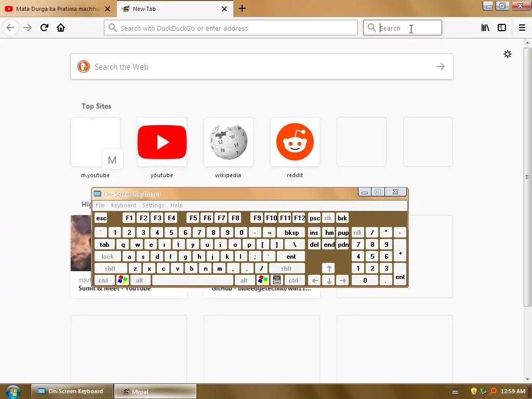Open a new tab with plus button
Screen dimensions: 532x399
tap(242, 8)
